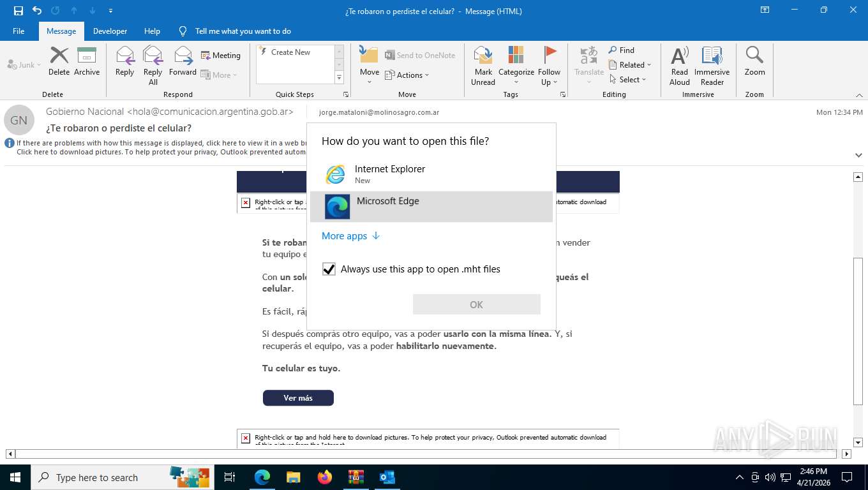The height and width of the screenshot is (490, 868).
Task: Open Immersive Reader
Action: (712, 66)
